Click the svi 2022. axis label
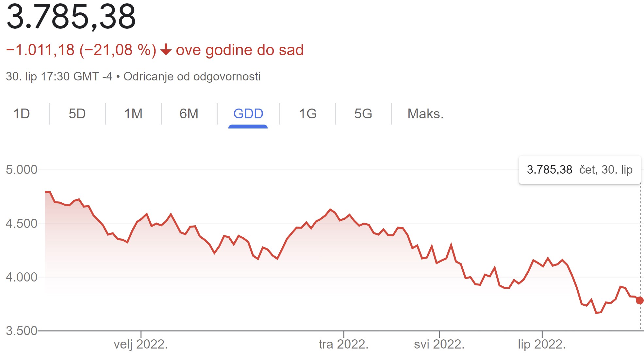The width and height of the screenshot is (644, 358). tap(439, 344)
